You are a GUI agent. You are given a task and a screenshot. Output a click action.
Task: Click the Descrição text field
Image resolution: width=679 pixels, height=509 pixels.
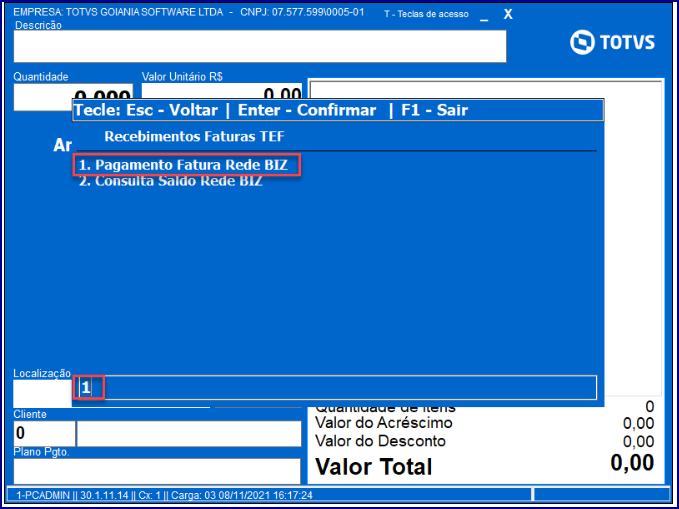(260, 46)
